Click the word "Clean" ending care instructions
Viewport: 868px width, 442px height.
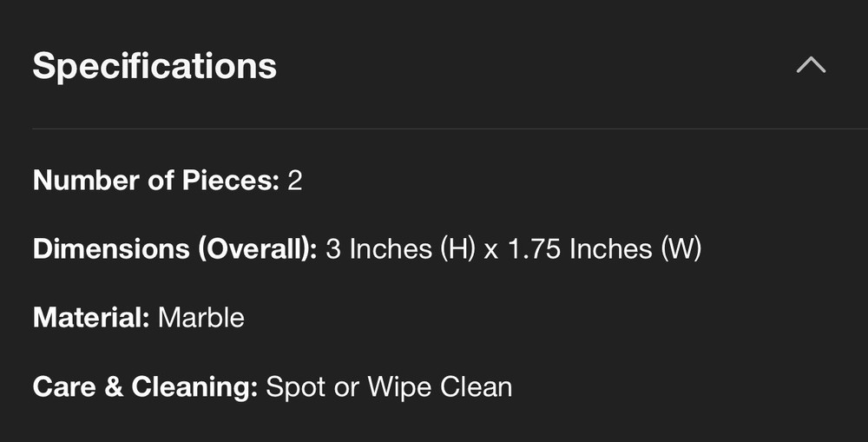(477, 386)
